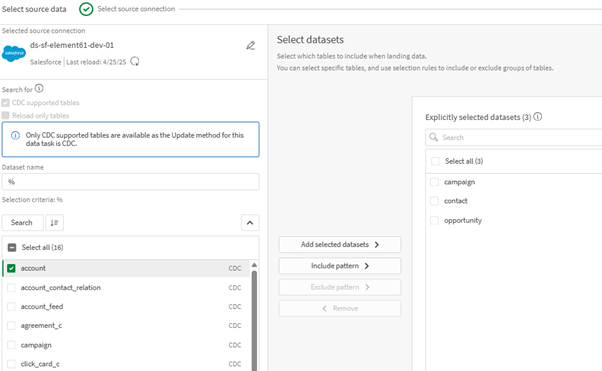Click the Exclude pattern button

[340, 287]
